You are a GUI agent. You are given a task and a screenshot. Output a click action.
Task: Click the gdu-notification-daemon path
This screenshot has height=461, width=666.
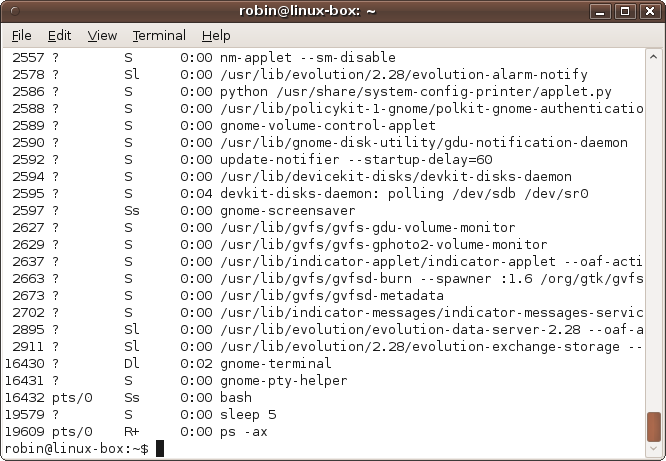(424, 142)
